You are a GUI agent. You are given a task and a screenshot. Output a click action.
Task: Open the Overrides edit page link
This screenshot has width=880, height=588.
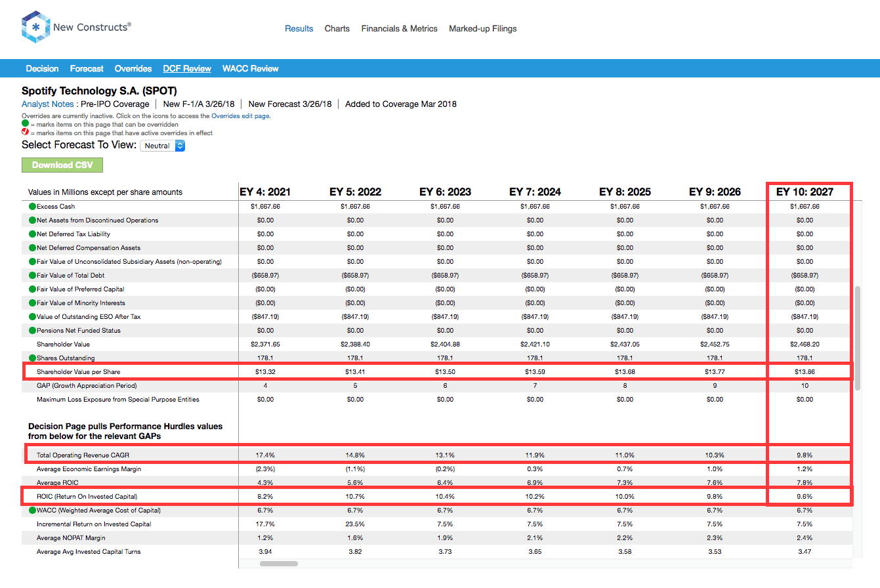pyautogui.click(x=241, y=116)
